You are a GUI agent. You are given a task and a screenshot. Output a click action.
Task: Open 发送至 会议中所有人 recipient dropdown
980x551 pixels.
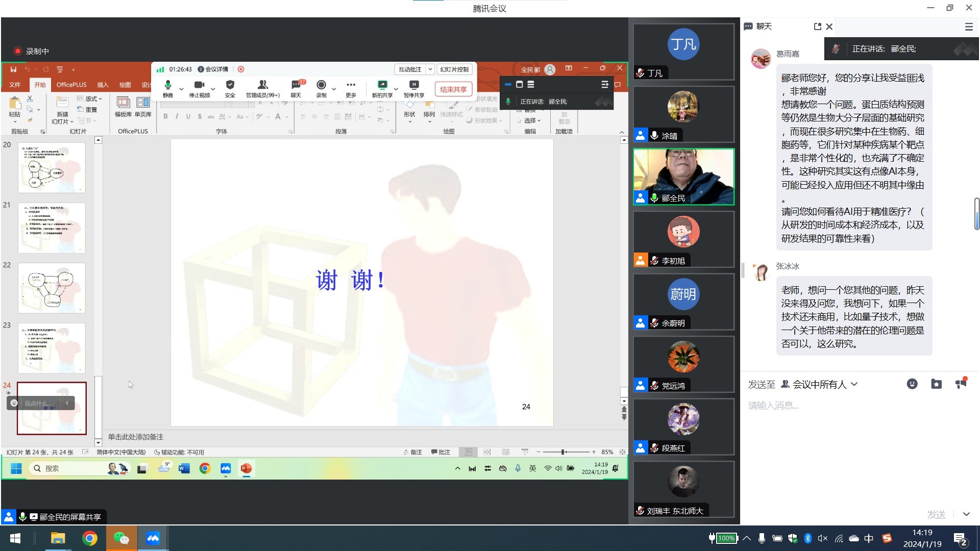click(819, 384)
